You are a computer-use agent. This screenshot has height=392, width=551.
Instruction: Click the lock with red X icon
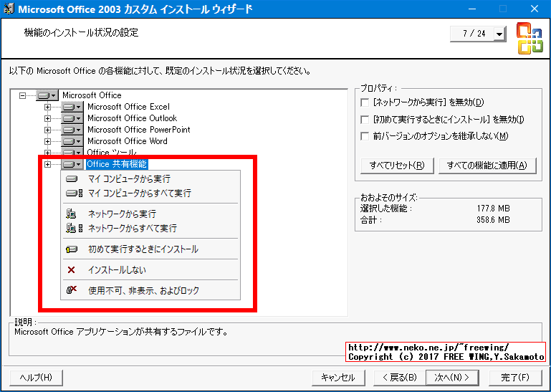[72, 290]
